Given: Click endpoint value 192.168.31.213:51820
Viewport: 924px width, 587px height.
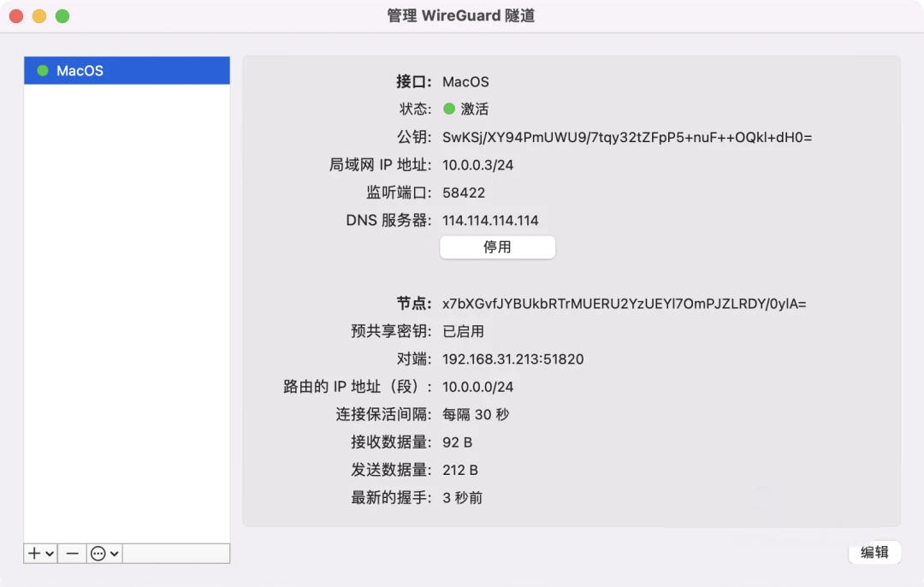Looking at the screenshot, I should pyautogui.click(x=512, y=359).
